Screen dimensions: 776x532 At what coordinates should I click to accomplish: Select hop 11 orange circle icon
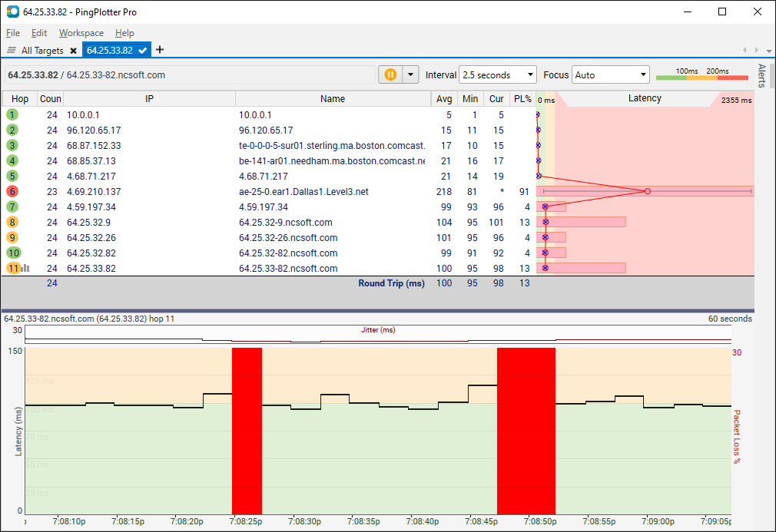13,268
